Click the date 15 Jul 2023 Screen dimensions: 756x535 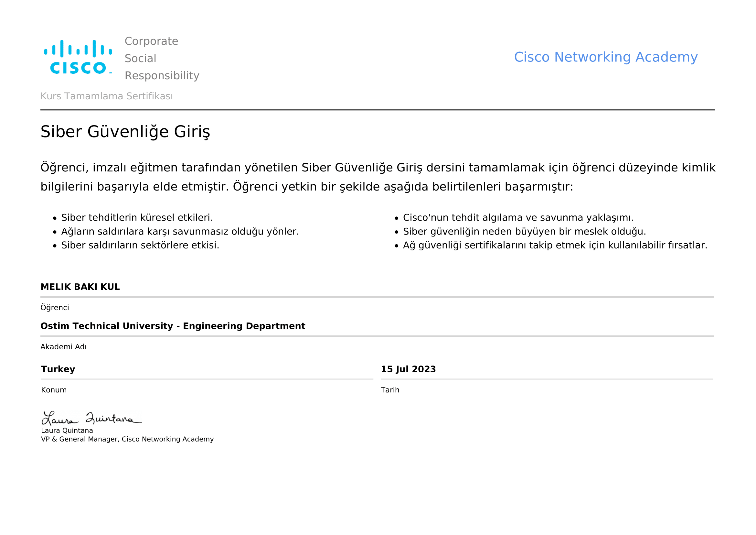(408, 369)
